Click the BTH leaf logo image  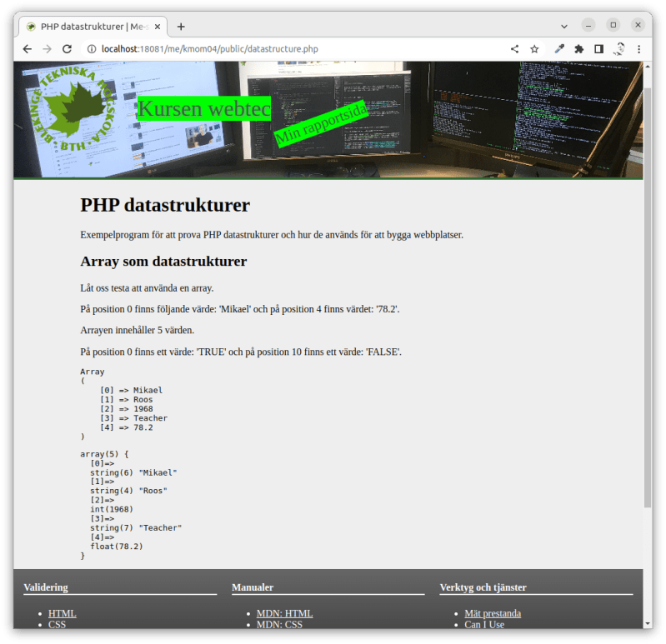click(73, 109)
